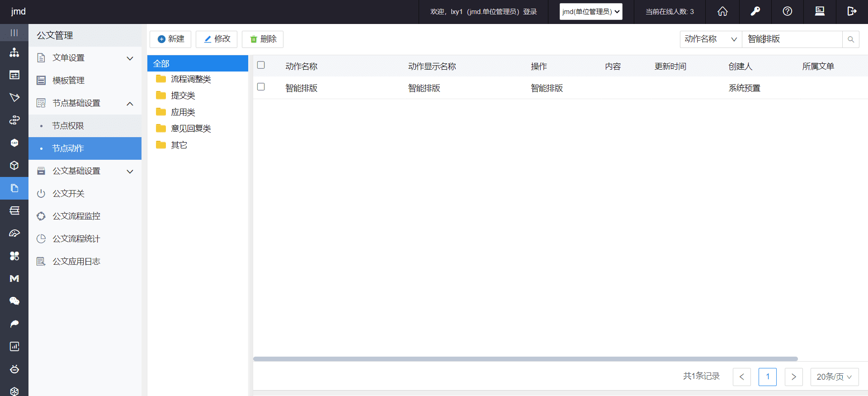The height and width of the screenshot is (396, 868).
Task: Open the paper plane icon in left rail
Action: 14,98
